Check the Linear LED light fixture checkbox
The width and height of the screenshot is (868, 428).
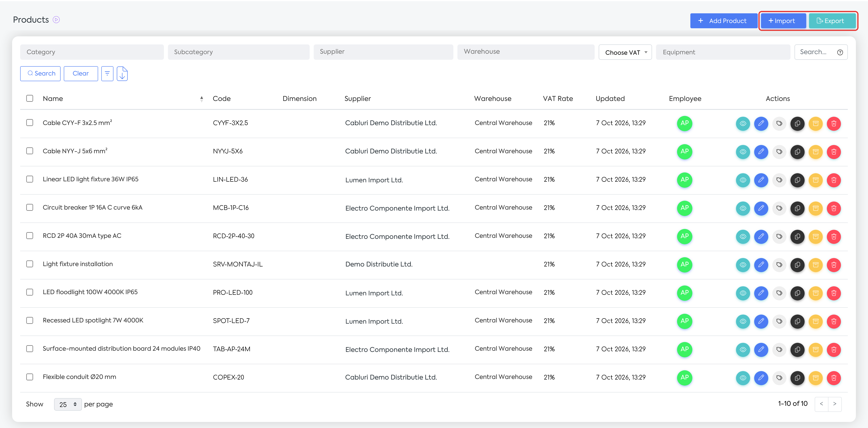point(30,179)
